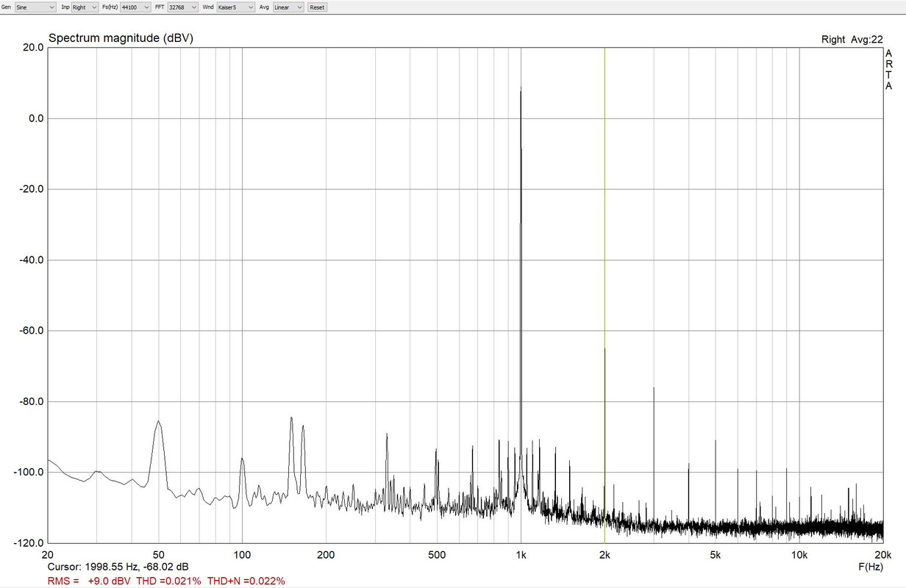Open the Wnd window dropdown showing Kaiser5
Image resolution: width=906 pixels, height=588 pixels.
click(x=236, y=7)
